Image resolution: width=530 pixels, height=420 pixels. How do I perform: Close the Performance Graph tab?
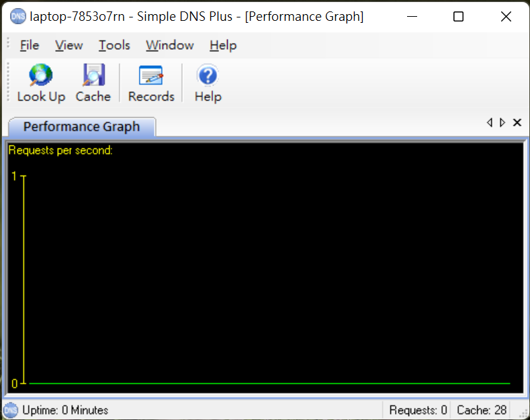pos(517,122)
